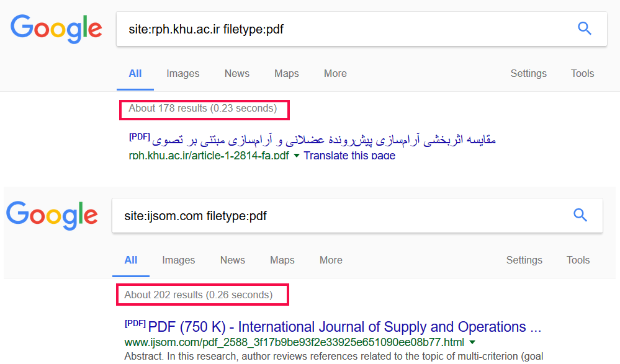Open Settings in the ijsom.com search

[524, 260]
